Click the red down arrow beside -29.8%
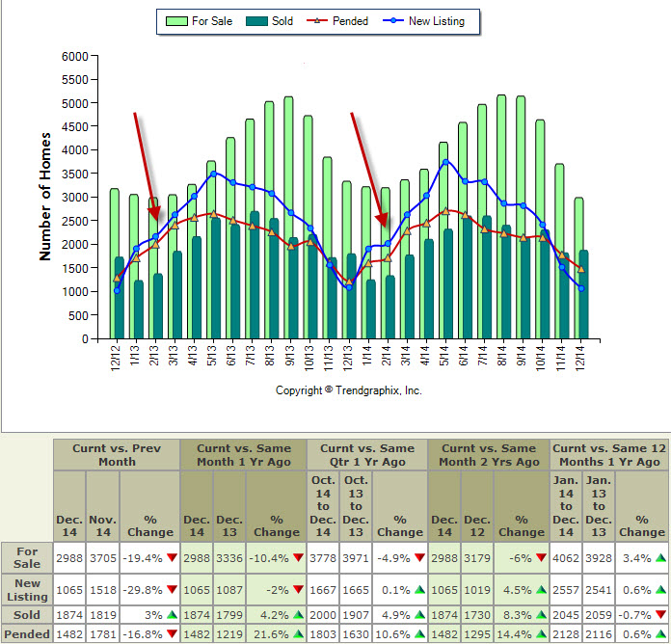671x644 pixels. (x=172, y=589)
